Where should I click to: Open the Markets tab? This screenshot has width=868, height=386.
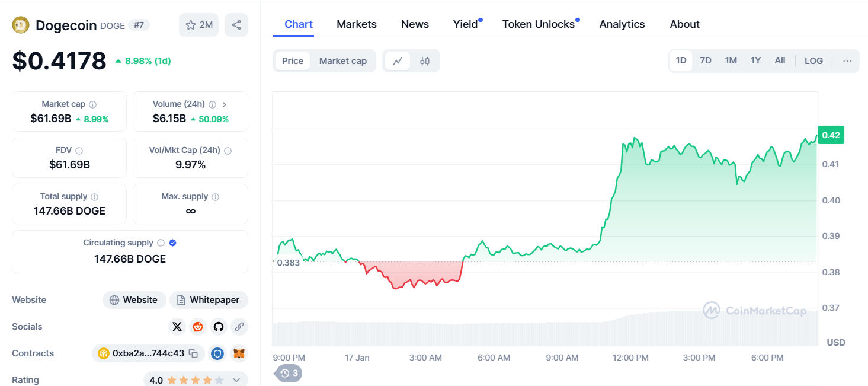click(357, 24)
